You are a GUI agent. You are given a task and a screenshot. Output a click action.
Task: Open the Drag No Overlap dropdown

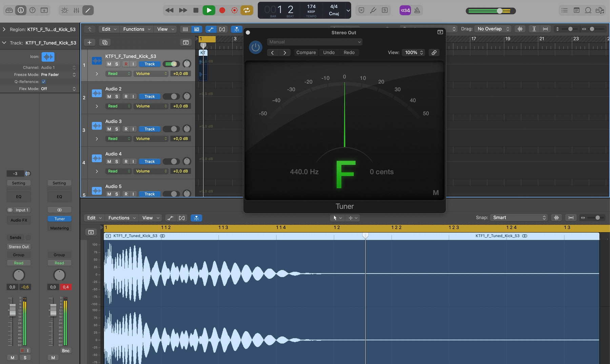point(493,29)
